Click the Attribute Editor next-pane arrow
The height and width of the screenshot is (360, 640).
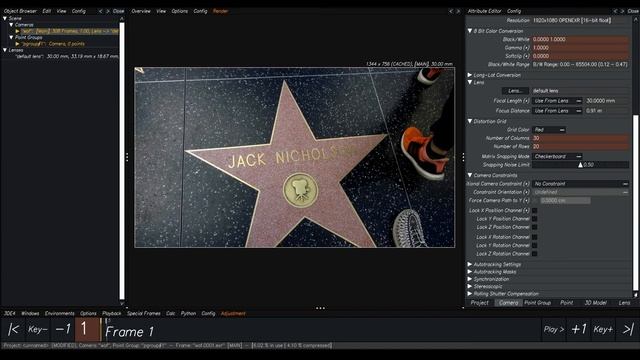click(x=622, y=11)
